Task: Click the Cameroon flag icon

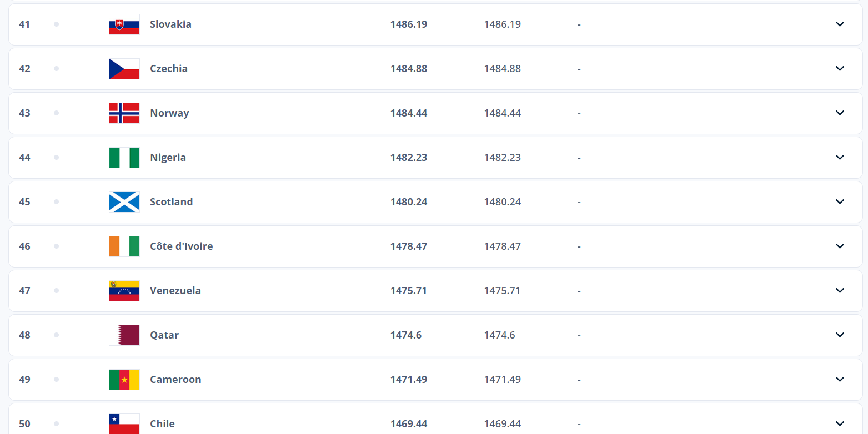Action: click(x=124, y=380)
